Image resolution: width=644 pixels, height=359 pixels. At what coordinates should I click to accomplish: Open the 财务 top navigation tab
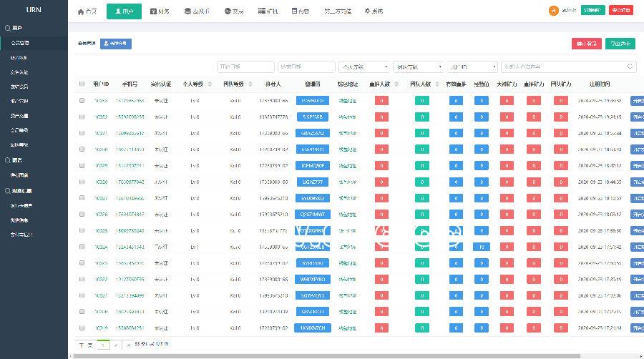coord(160,11)
